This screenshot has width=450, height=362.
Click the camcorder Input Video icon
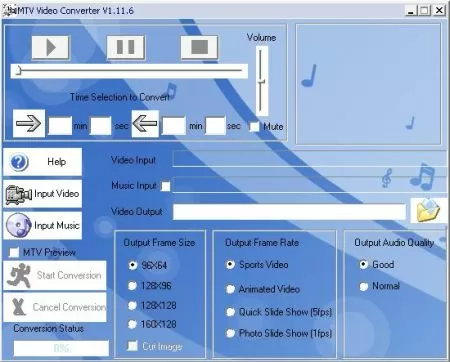19,195
